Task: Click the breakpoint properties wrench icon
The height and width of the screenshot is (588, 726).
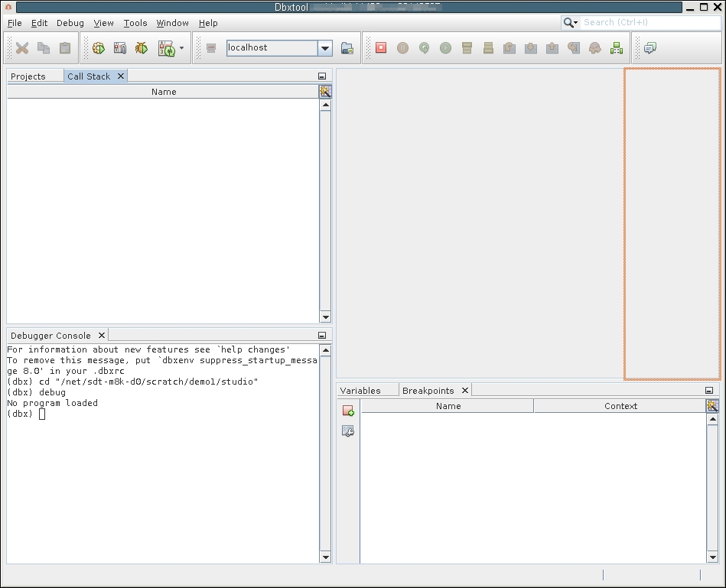Action: [348, 430]
